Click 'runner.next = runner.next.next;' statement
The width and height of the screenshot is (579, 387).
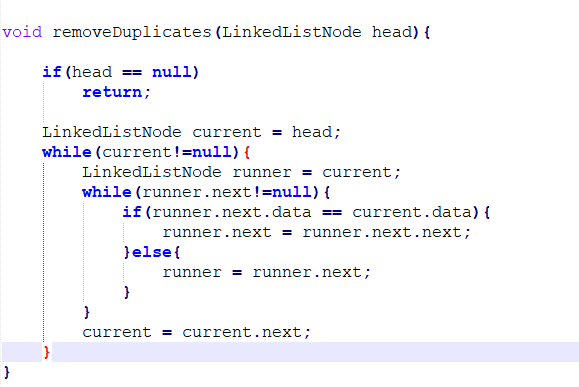316,232
